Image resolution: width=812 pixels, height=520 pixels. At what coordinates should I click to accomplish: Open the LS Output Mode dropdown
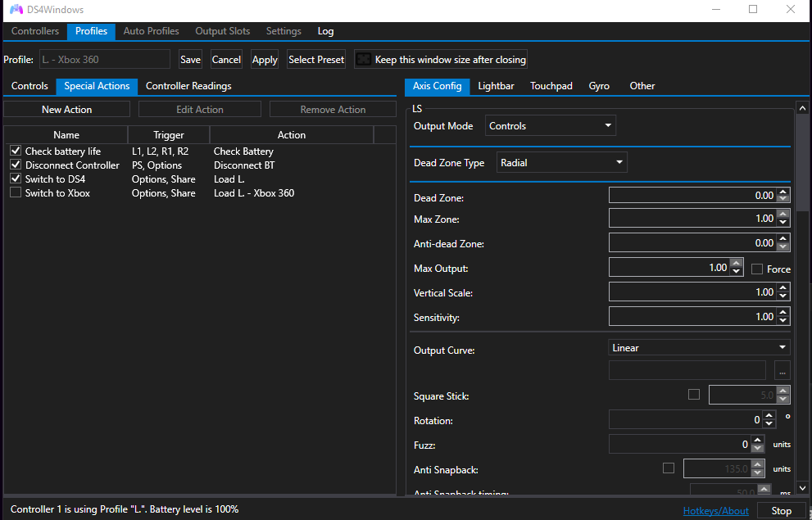pyautogui.click(x=550, y=125)
